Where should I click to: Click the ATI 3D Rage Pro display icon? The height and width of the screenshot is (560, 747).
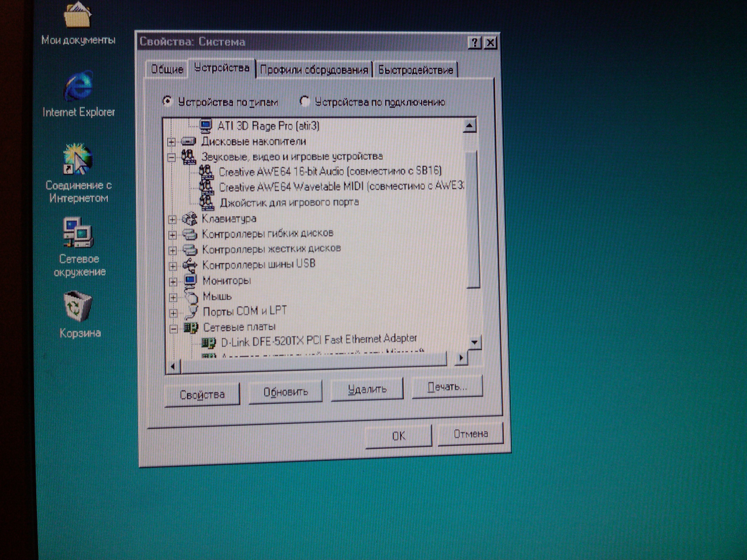point(206,126)
